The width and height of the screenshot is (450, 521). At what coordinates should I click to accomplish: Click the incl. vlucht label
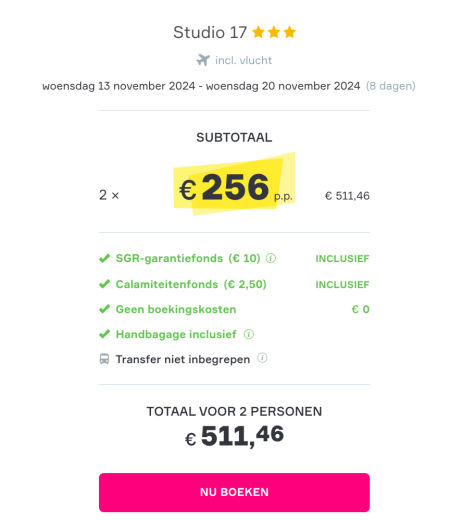(243, 60)
